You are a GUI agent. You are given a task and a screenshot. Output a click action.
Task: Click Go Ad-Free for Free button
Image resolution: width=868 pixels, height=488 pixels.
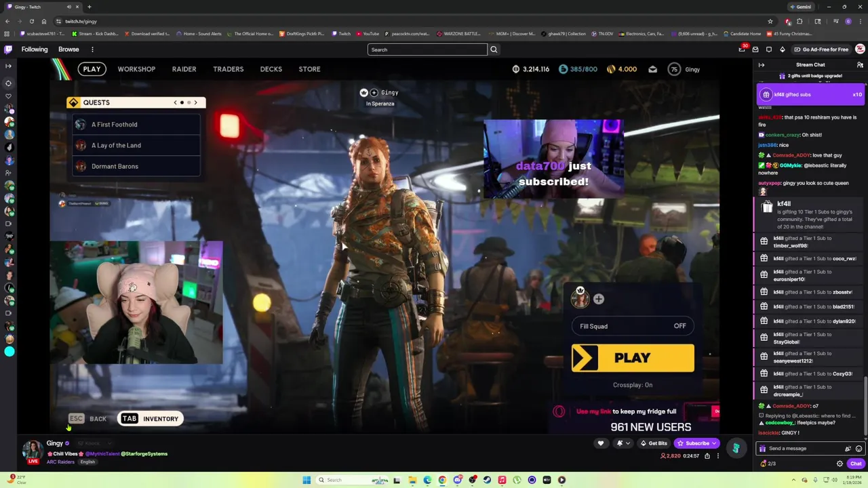point(821,49)
